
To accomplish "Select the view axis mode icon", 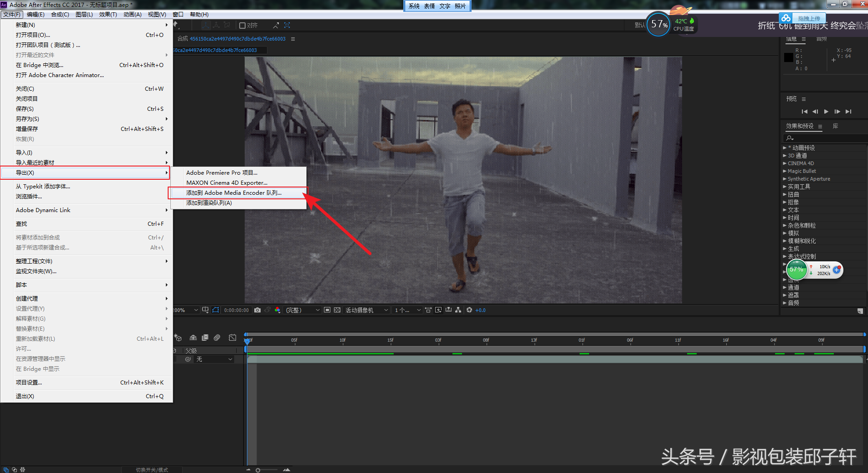I will pyautogui.click(x=227, y=26).
